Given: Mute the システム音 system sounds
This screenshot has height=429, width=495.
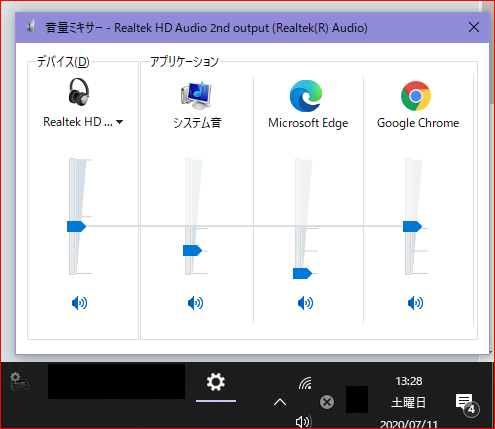Looking at the screenshot, I should click(x=195, y=303).
